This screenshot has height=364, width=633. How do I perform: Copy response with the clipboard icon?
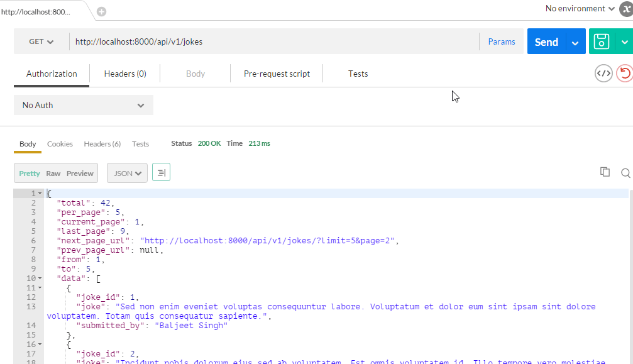coord(605,172)
